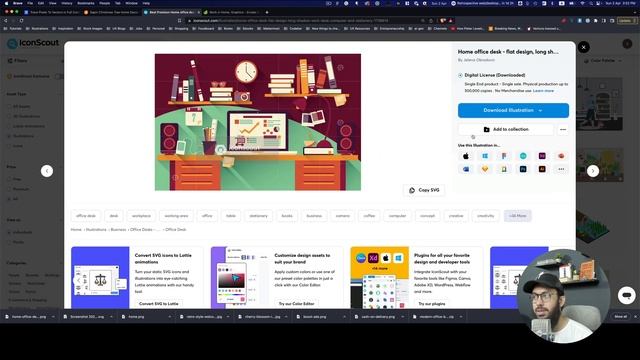Click the red round icon after Adobe XD
The width and height of the screenshot is (640, 360).
(561, 156)
